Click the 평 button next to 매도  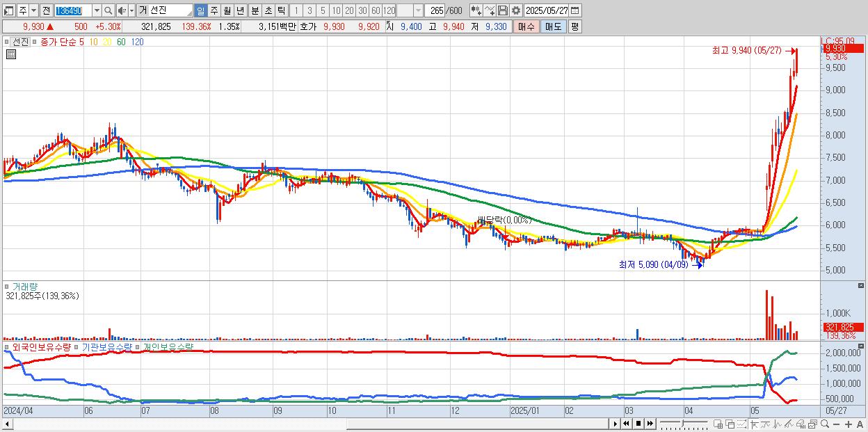(574, 26)
